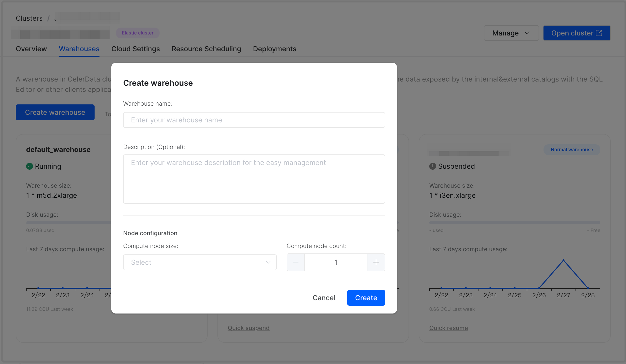The image size is (626, 364).
Task: Click the '1 * i3en.xlarge' warehouse size text
Action: pyautogui.click(x=452, y=195)
